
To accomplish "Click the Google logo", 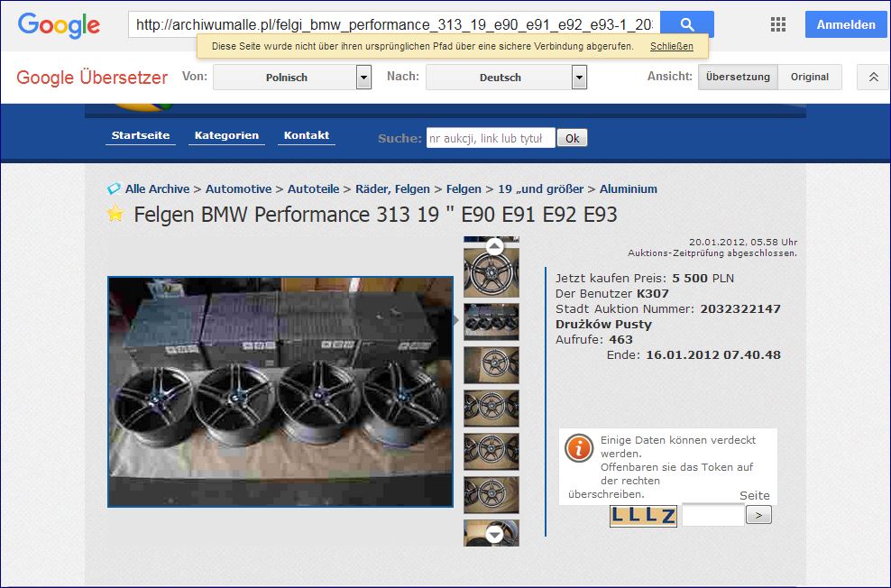I will click(x=59, y=25).
